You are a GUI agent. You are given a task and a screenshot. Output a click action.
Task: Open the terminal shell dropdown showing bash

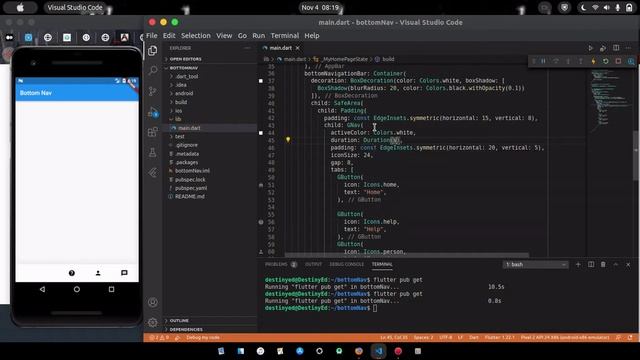tap(536, 264)
